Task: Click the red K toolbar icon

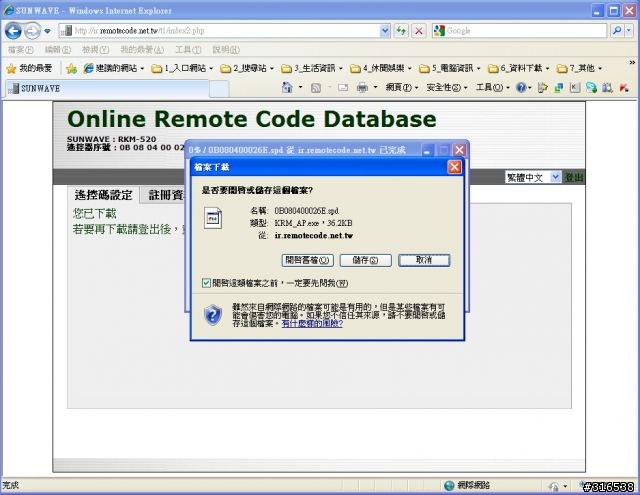Action: [624, 87]
